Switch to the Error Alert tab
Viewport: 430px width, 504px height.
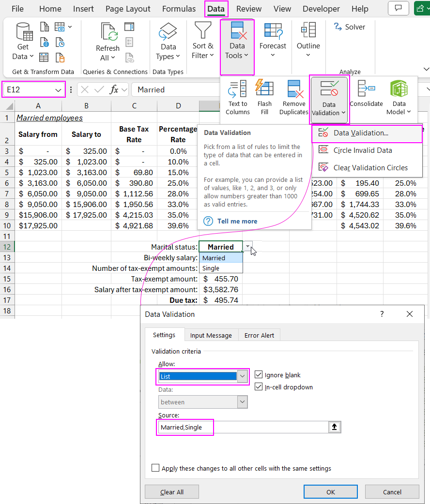[259, 334]
